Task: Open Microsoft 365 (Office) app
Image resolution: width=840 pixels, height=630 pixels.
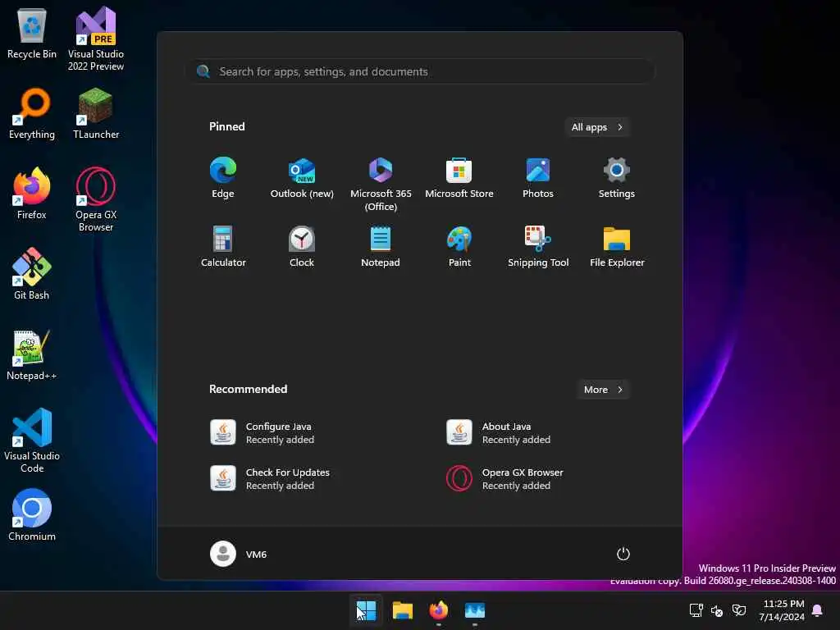Action: [x=381, y=185]
